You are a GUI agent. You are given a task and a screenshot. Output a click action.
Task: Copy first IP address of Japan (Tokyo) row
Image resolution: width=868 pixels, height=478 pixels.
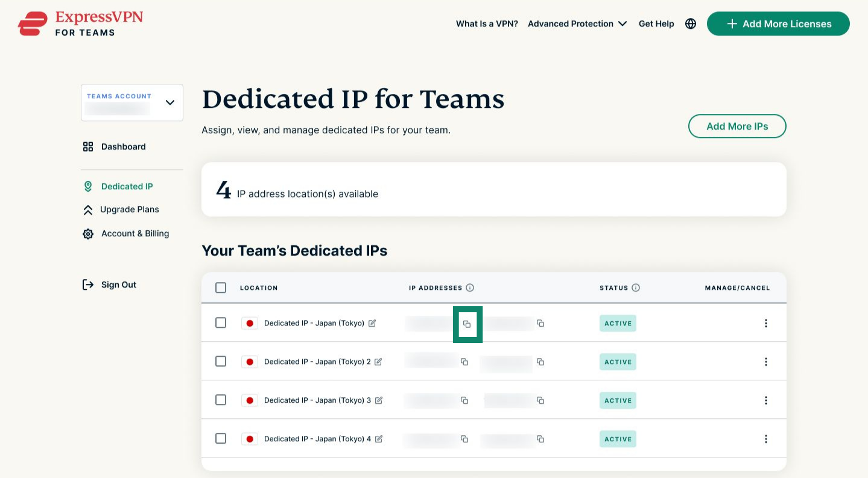[467, 324]
